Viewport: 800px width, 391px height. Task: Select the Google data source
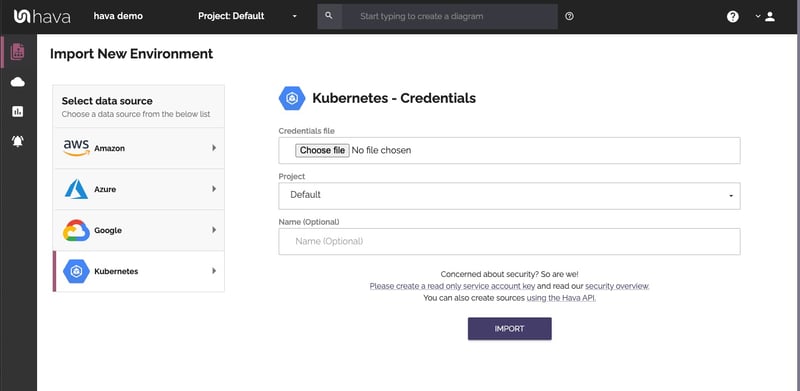click(x=139, y=230)
